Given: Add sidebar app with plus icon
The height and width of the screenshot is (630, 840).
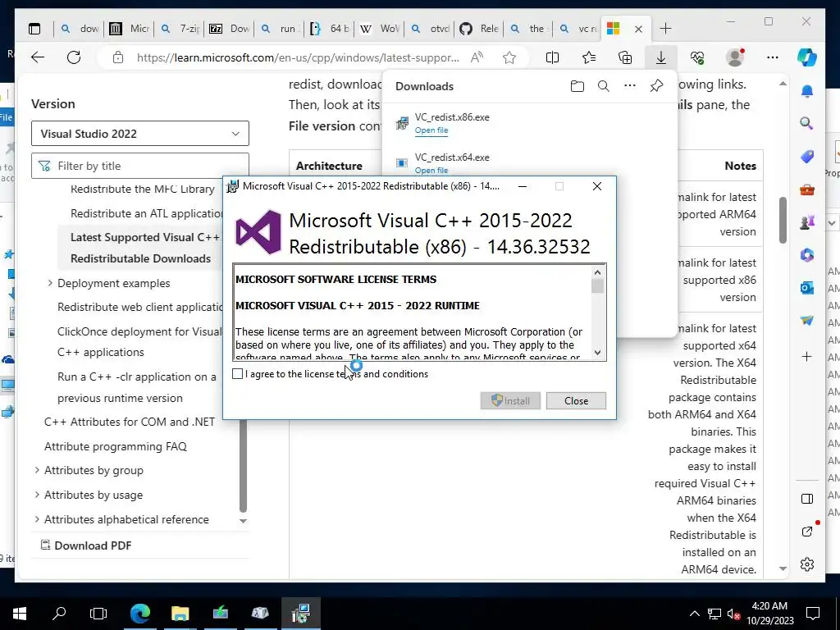Looking at the screenshot, I should coord(807,356).
